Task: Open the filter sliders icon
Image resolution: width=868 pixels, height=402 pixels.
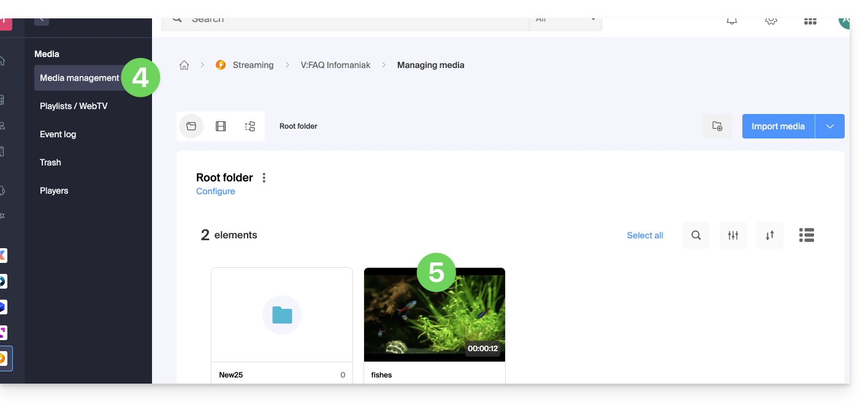Action: pos(733,235)
